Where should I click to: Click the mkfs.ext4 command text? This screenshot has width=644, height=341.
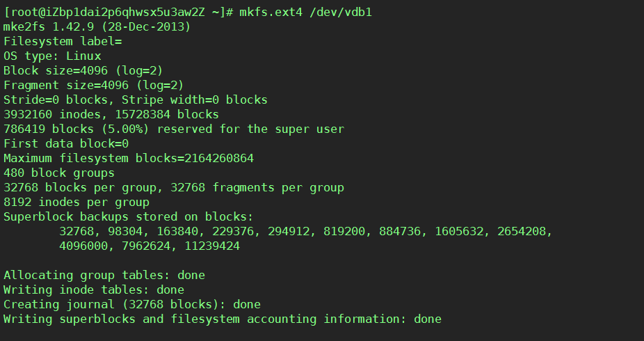click(271, 12)
